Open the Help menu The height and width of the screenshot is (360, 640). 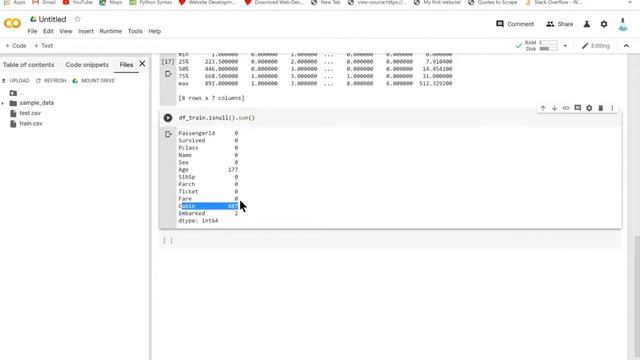pyautogui.click(x=155, y=31)
